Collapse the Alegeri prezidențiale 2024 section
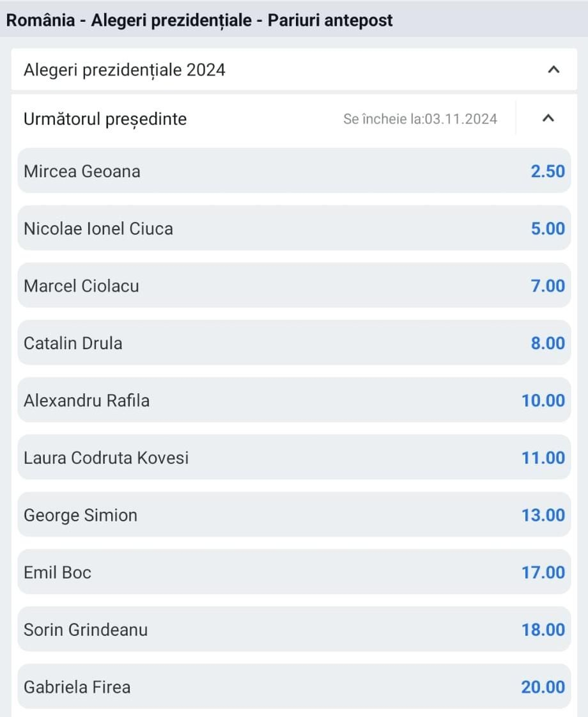The width and height of the screenshot is (588, 717). [x=553, y=70]
